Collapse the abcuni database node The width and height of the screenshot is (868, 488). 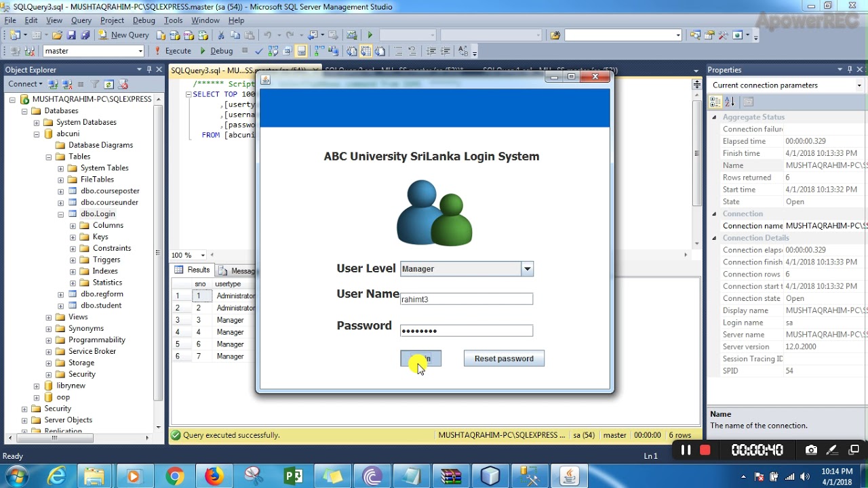(x=37, y=134)
